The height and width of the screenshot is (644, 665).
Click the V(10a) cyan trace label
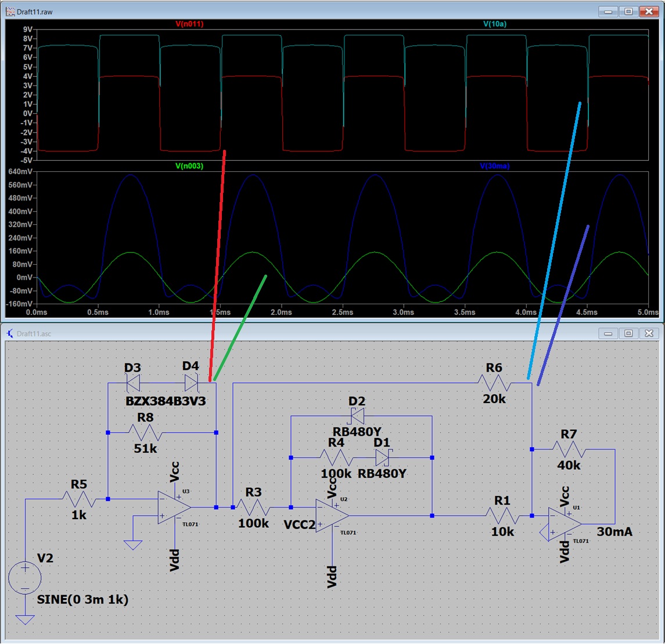click(x=494, y=24)
